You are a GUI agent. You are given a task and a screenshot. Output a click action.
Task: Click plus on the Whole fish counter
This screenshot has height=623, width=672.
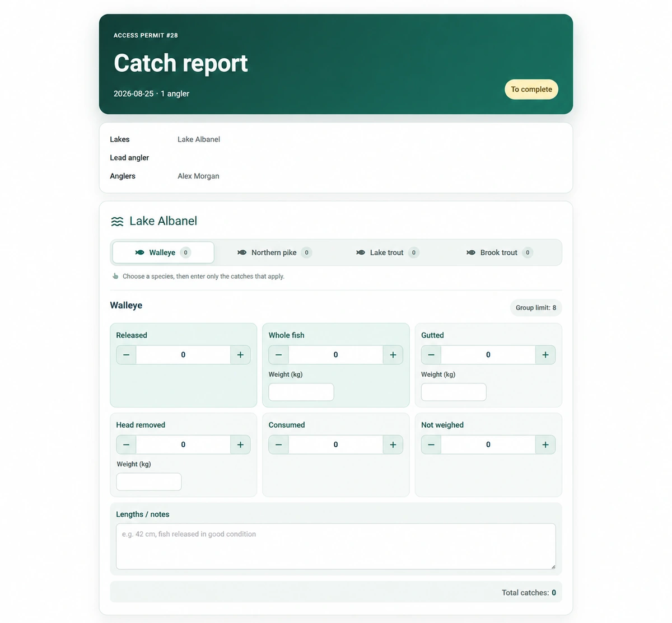point(393,355)
